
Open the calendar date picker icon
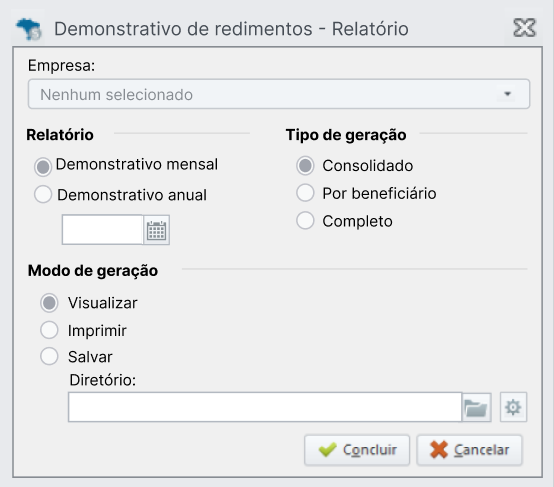pos(157,230)
